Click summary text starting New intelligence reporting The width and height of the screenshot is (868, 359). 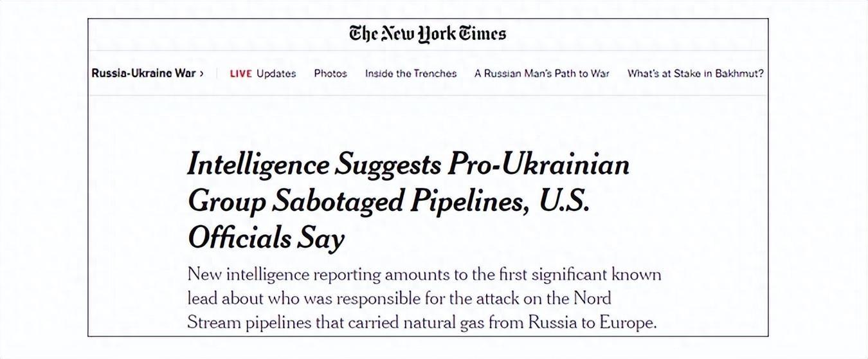pyautogui.click(x=284, y=275)
